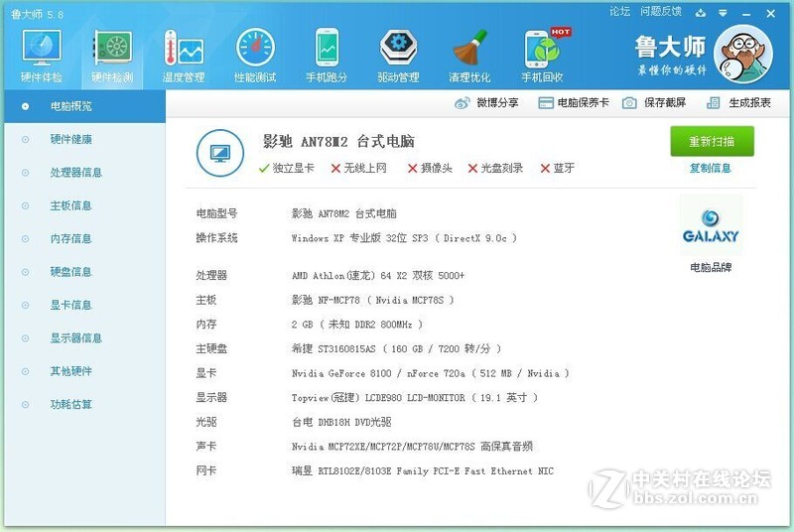794x532 pixels.
Task: Open 驱动管理 driver management
Action: [x=399, y=56]
